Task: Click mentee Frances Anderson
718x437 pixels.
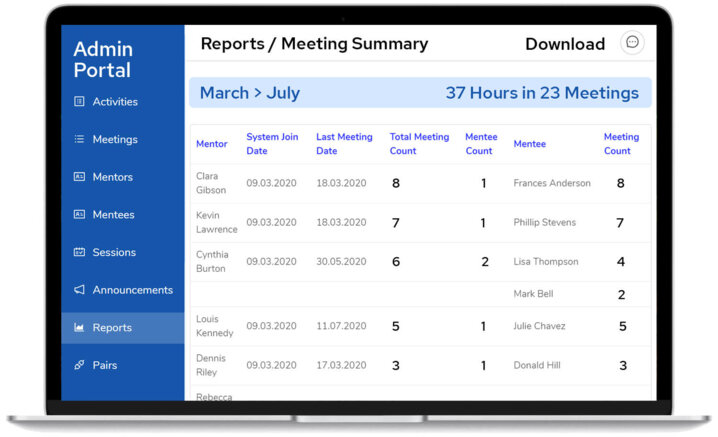Action: (x=552, y=183)
